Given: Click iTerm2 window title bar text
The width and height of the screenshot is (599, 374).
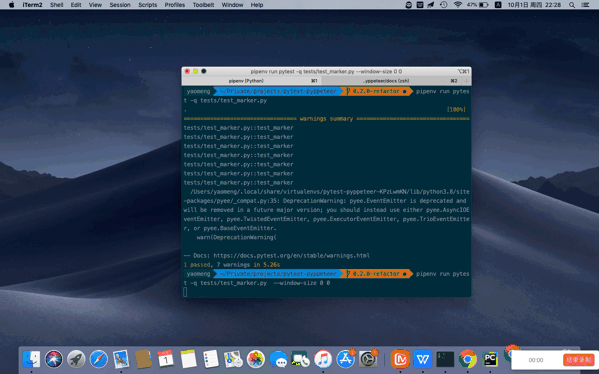Looking at the screenshot, I should point(326,71).
